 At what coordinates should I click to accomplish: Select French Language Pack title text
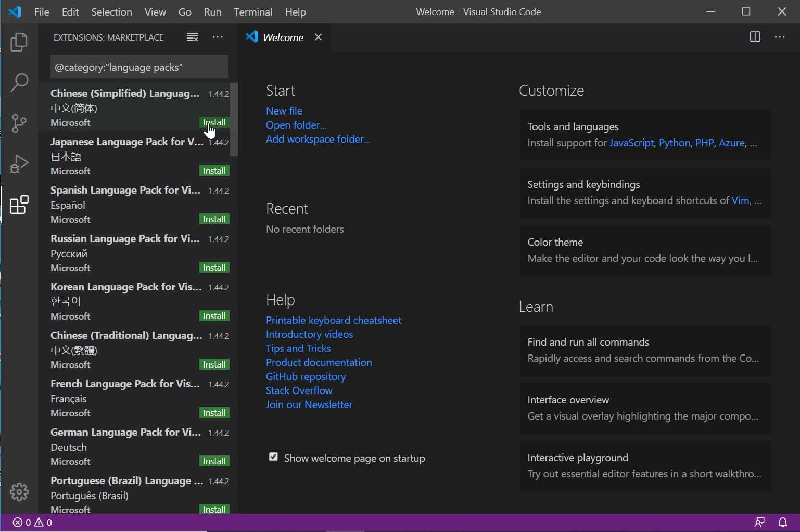[125, 384]
